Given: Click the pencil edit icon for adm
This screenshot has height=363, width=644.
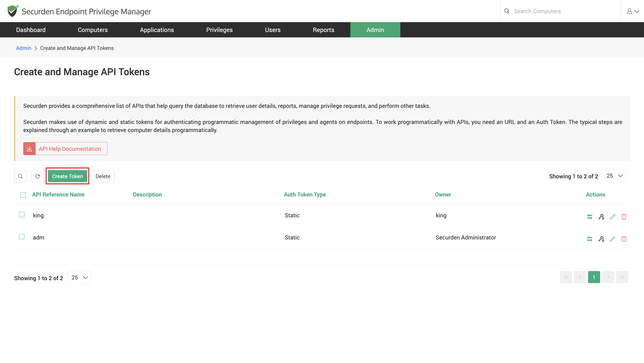Looking at the screenshot, I should (612, 239).
